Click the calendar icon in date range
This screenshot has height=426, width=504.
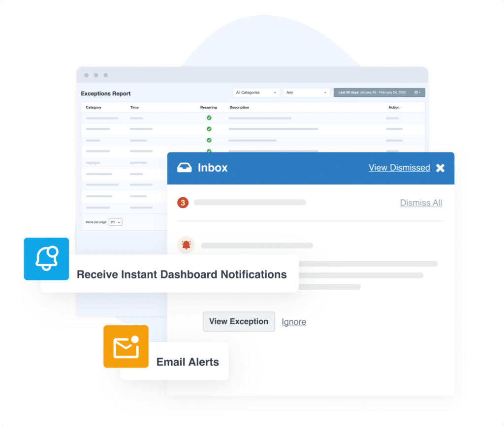click(417, 92)
